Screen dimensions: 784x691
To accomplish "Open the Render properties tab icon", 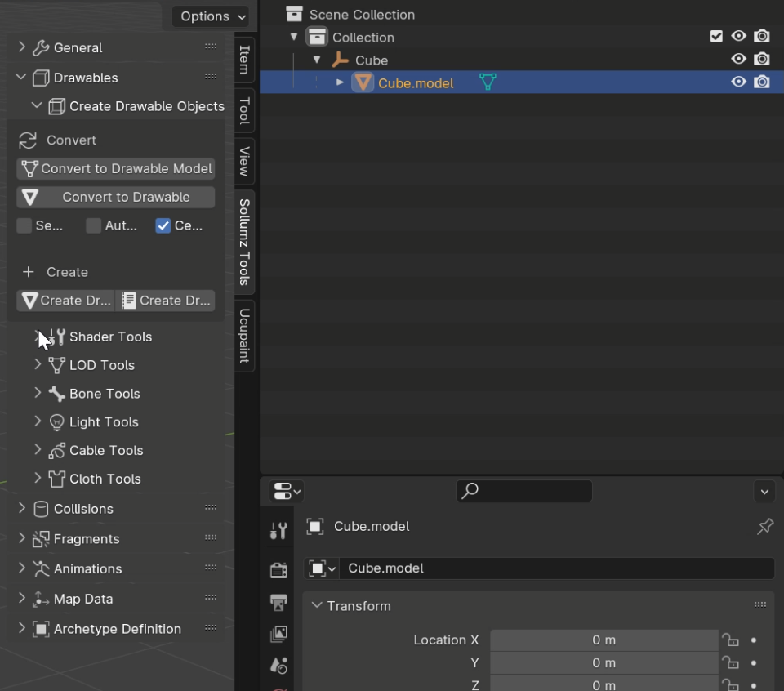I will coord(278,570).
